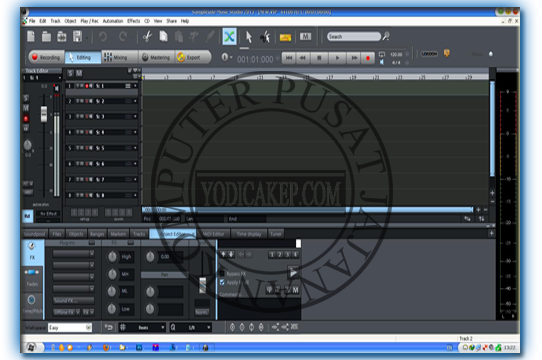Image resolution: width=542 pixels, height=360 pixels.
Task: Click the Search input field
Action: (x=354, y=36)
